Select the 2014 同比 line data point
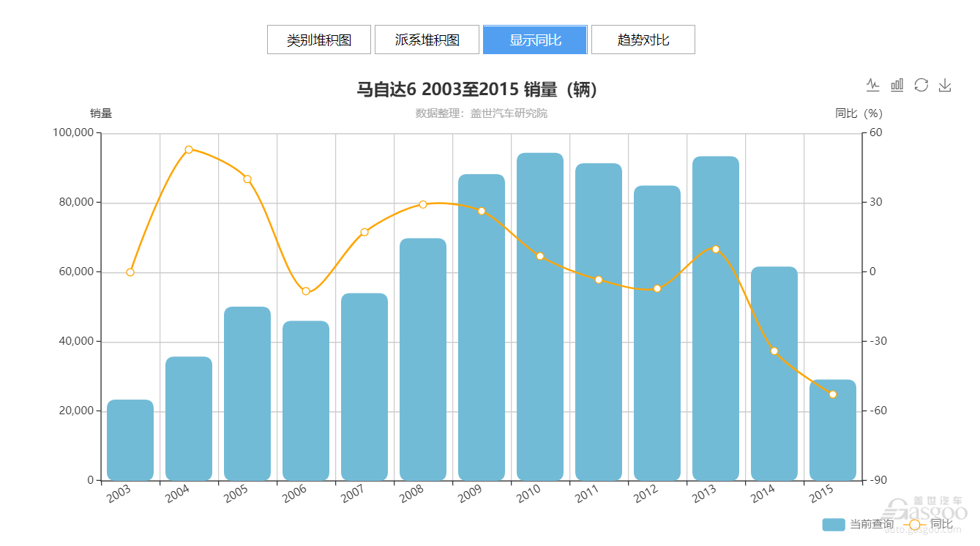This screenshot has width=980, height=546. point(774,351)
